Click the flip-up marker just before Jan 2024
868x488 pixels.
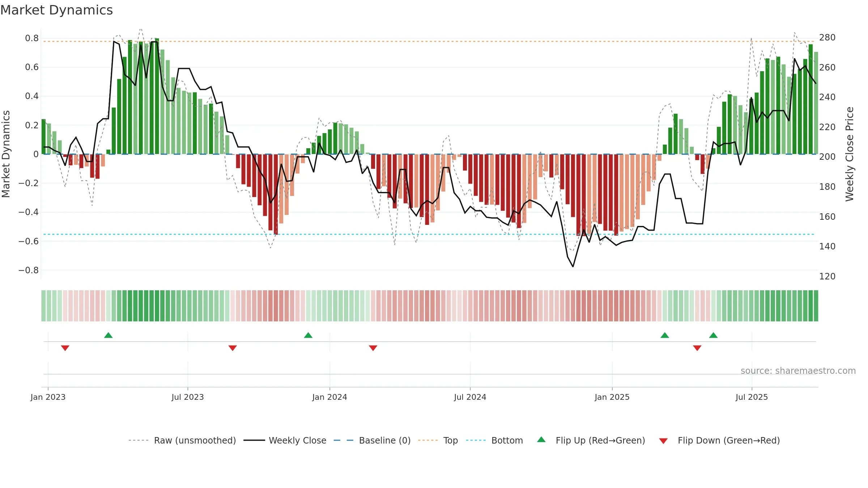(308, 335)
